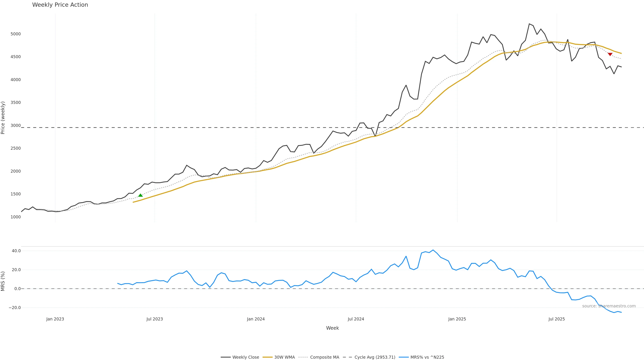Click the 40.0 MRS tick label
The height and width of the screenshot is (362, 644).
click(x=16, y=251)
